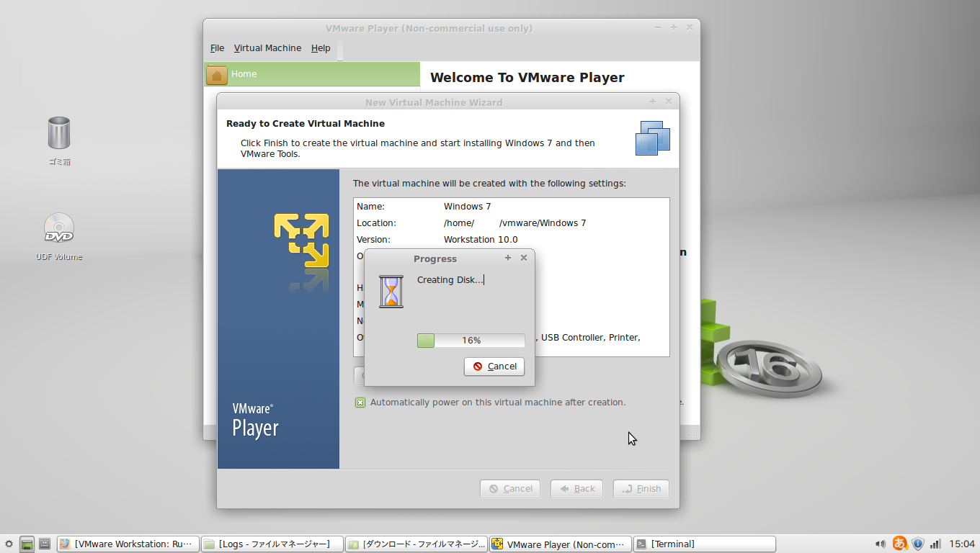This screenshot has width=980, height=553.
Task: Open the network signal tray icon
Action: 936,544
